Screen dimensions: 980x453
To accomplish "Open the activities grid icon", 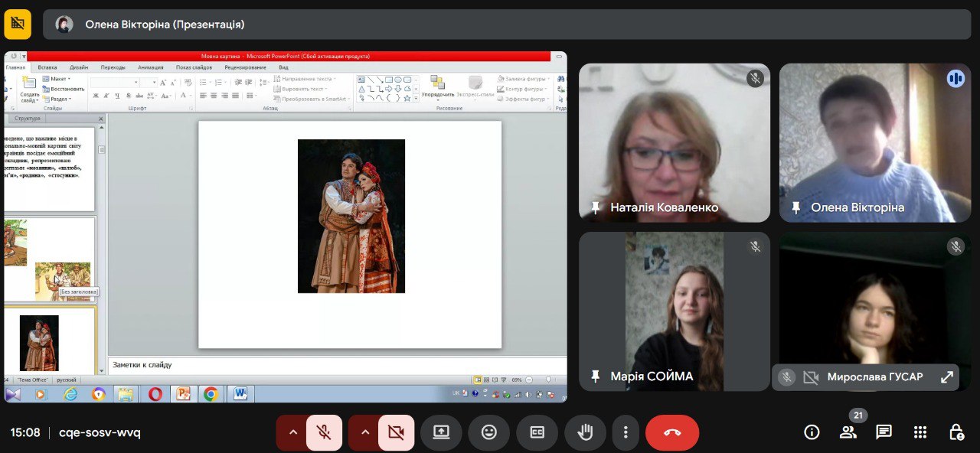I will (920, 432).
